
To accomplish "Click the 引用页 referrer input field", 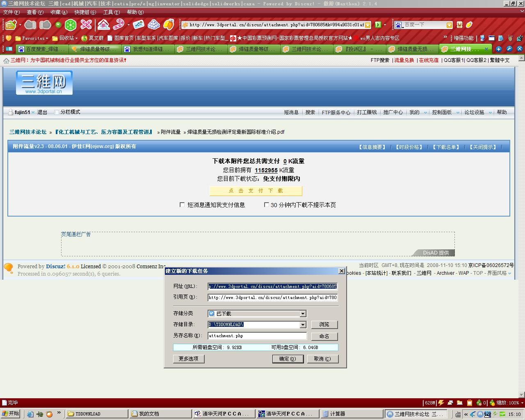I will click(273, 297).
